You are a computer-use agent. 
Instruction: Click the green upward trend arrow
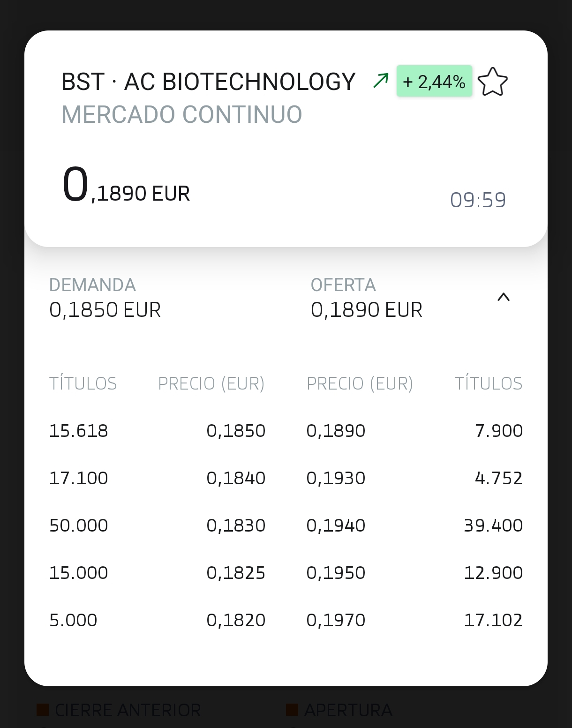tap(381, 81)
